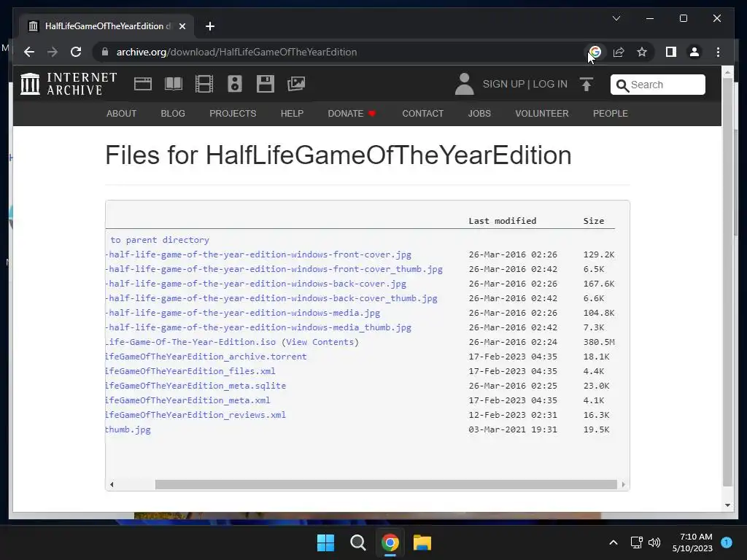
Task: Click the Chrome taskbar icon
Action: coord(390,542)
